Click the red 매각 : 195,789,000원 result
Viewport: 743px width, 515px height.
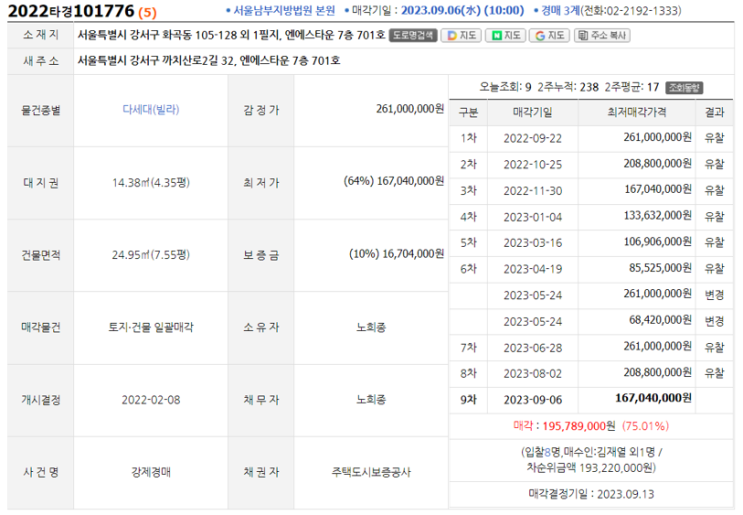tap(564, 426)
